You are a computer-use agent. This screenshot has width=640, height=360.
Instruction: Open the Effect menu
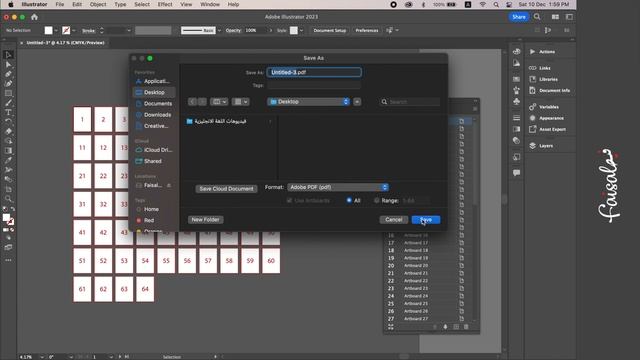[165, 4]
